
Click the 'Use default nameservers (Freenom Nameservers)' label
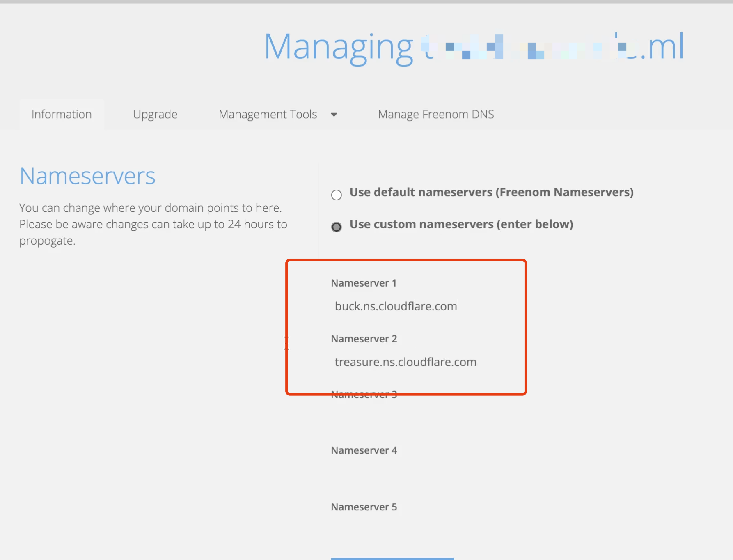pos(492,192)
